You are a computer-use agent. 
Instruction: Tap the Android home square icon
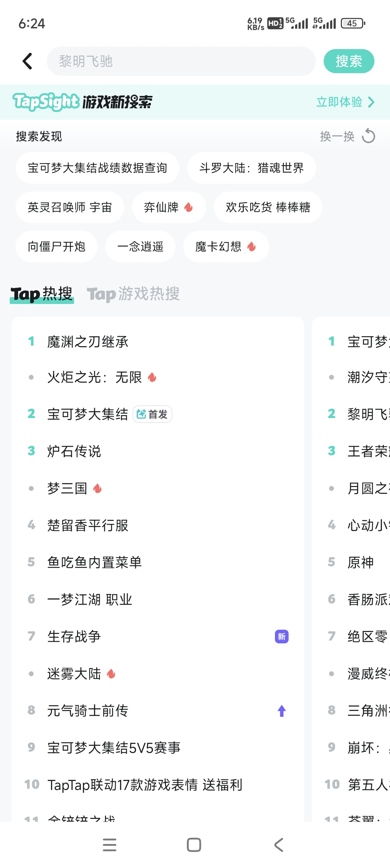[x=194, y=844]
